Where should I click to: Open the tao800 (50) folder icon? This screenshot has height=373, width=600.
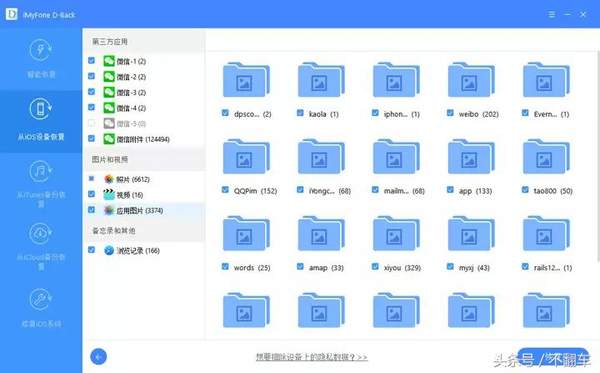546,157
